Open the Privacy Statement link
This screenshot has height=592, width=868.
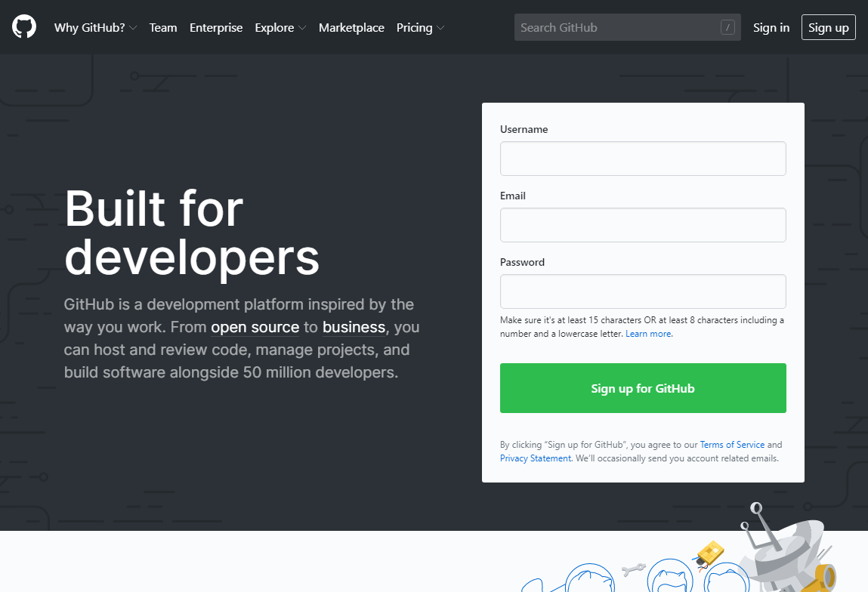tap(536, 458)
